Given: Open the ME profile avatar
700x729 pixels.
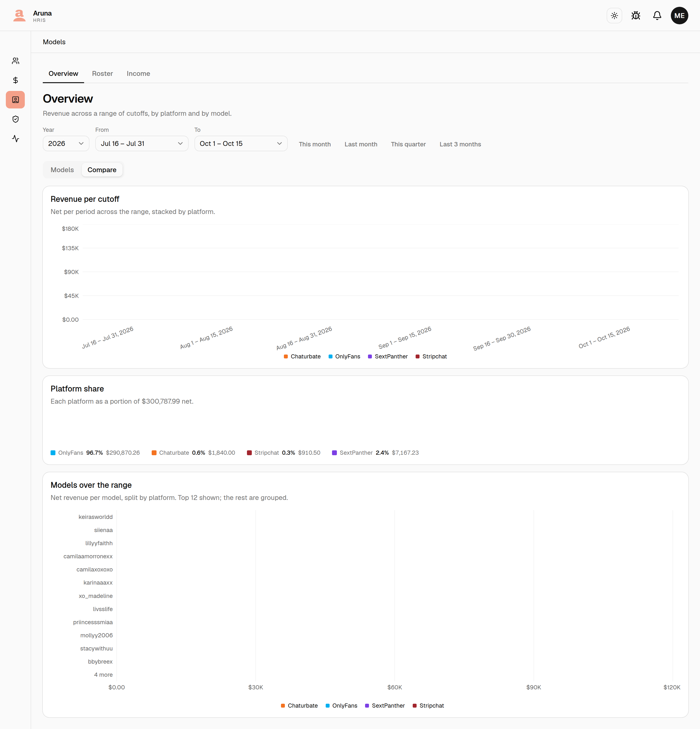Looking at the screenshot, I should [x=679, y=16].
